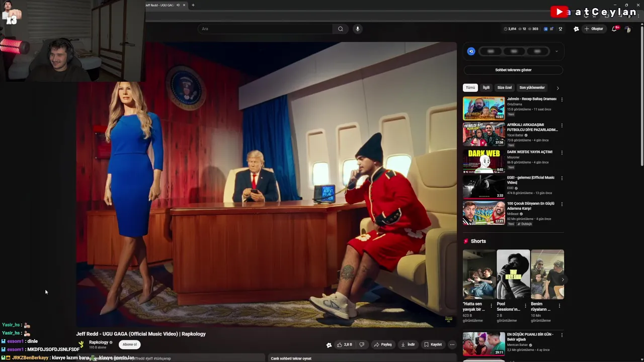Viewport: 644px width, 362px height.
Task: Click Canlı sohbeti tekrar oynat
Action: 291,358
